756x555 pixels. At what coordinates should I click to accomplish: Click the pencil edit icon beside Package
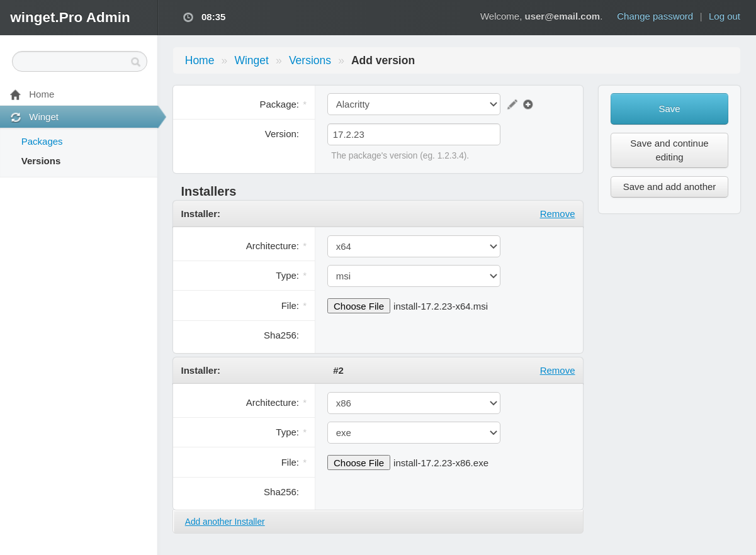point(512,104)
